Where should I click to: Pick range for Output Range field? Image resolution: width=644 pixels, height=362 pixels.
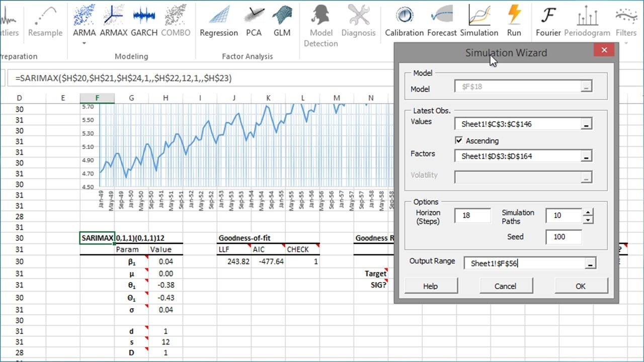590,263
